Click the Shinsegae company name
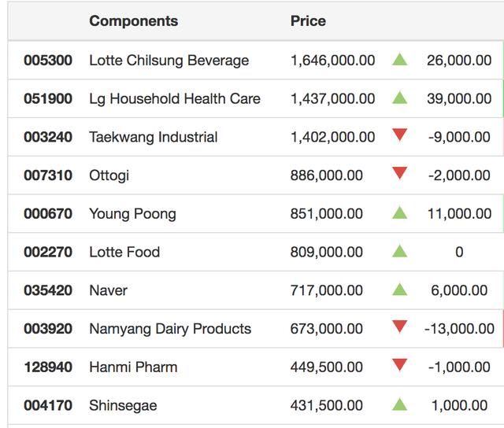The image size is (504, 428). [x=123, y=406]
